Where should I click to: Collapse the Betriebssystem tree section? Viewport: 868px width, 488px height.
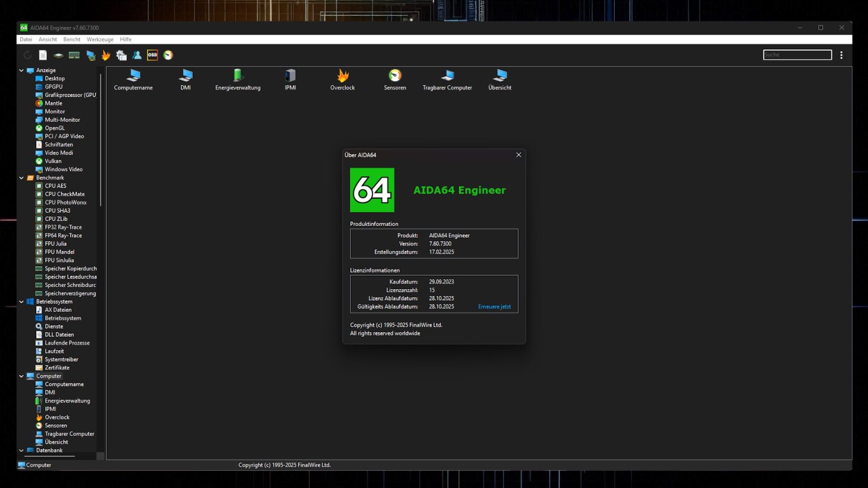coord(21,301)
